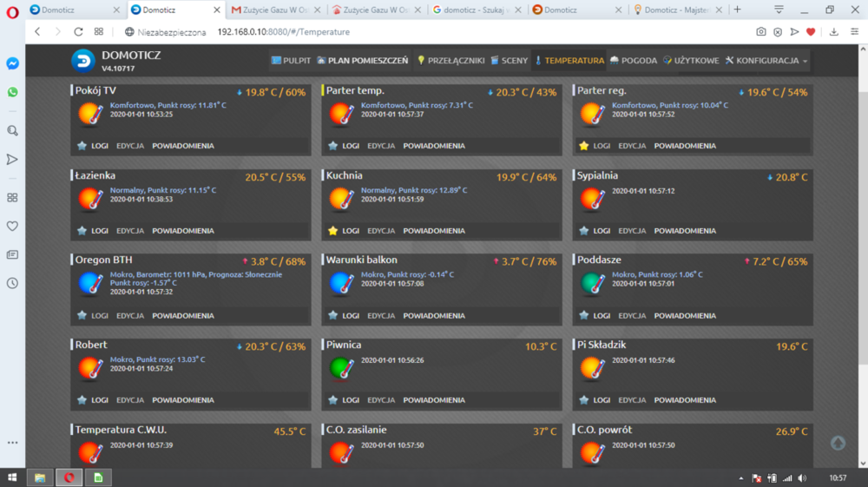Click the Piwnica green thermometer icon

341,368
